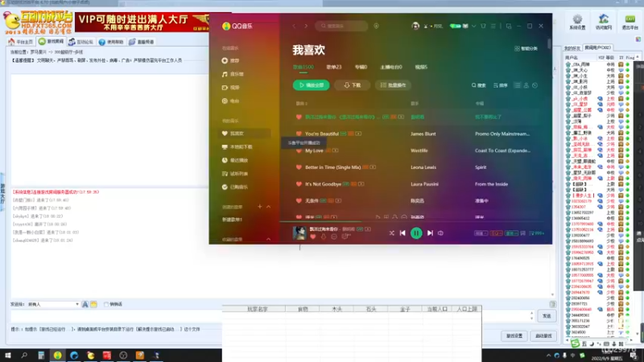Open Recently Played in sidebar

click(x=235, y=160)
